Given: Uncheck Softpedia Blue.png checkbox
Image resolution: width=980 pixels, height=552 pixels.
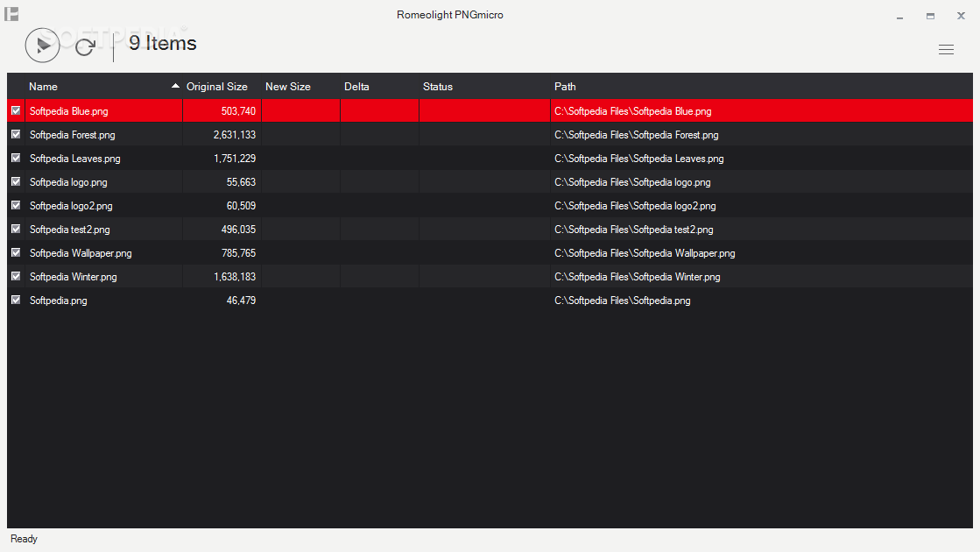Looking at the screenshot, I should point(16,110).
